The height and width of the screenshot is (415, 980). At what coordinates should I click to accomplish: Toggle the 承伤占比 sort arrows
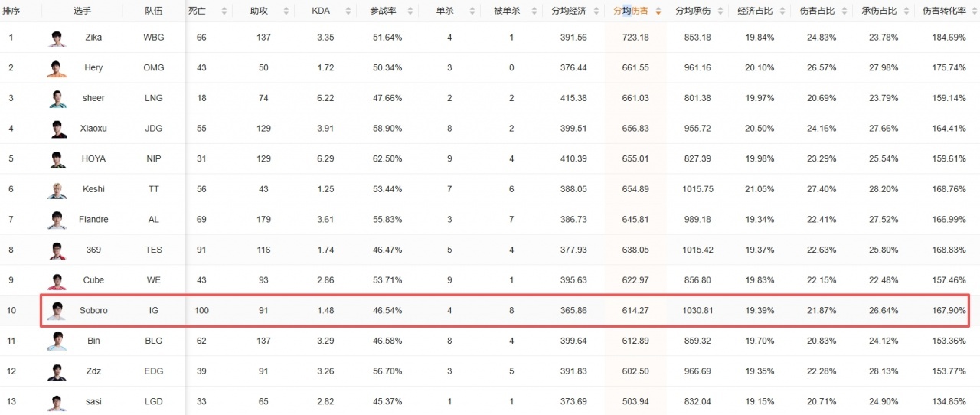(x=906, y=11)
